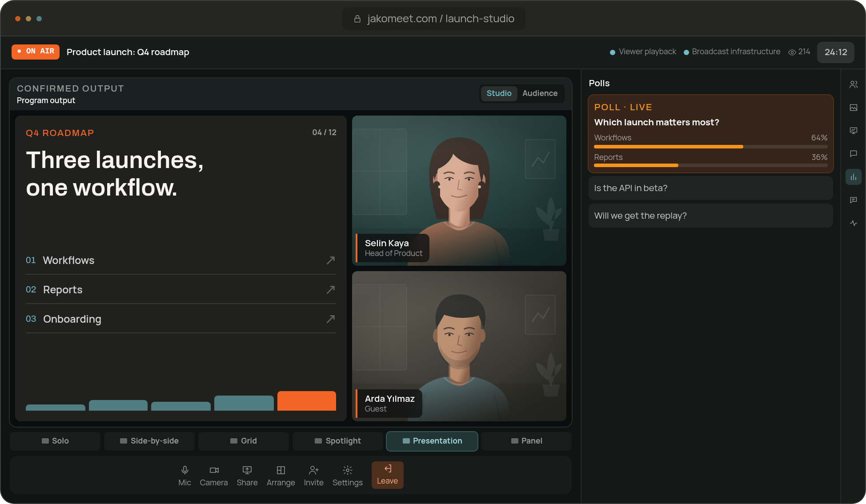Open the chat bubble panel icon

(x=854, y=154)
